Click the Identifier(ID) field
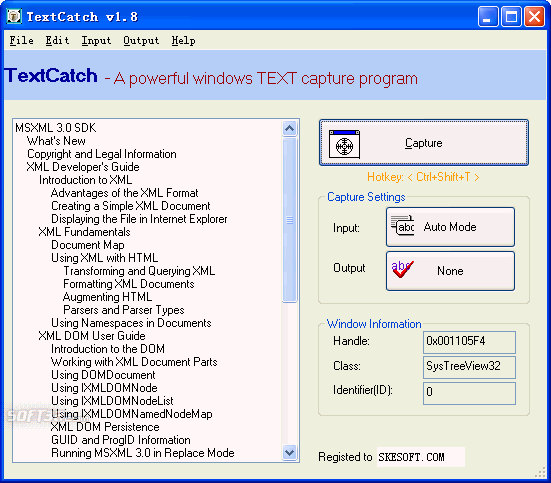This screenshot has width=551, height=483. 469,393
